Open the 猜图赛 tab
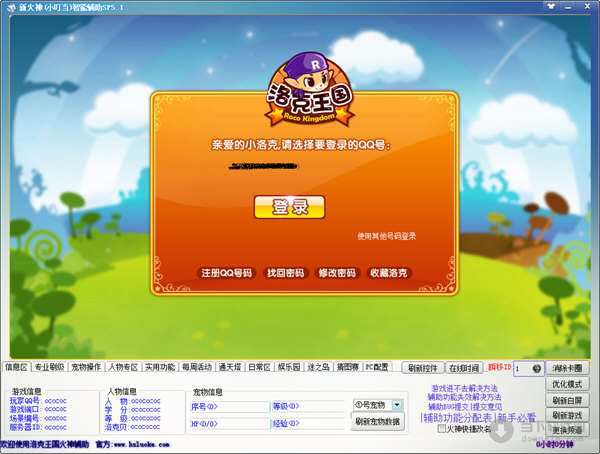The width and height of the screenshot is (600, 454). (x=347, y=367)
